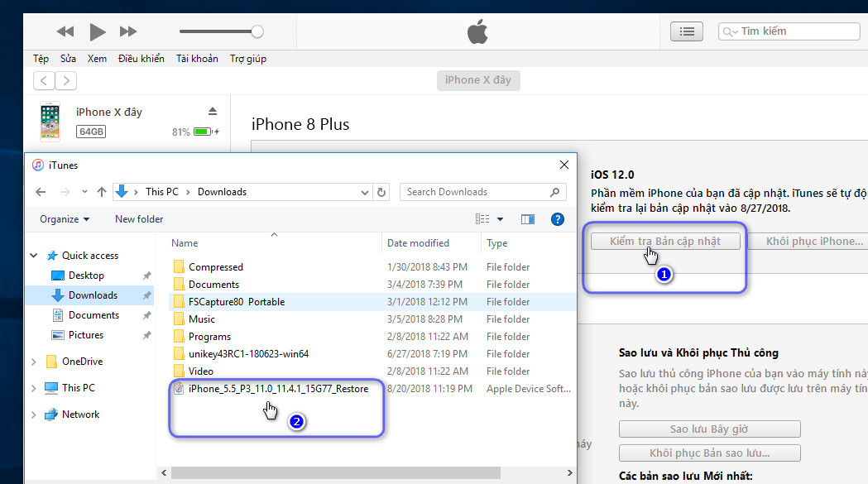
Task: Open the Trợ giúp menu
Action: [248, 59]
